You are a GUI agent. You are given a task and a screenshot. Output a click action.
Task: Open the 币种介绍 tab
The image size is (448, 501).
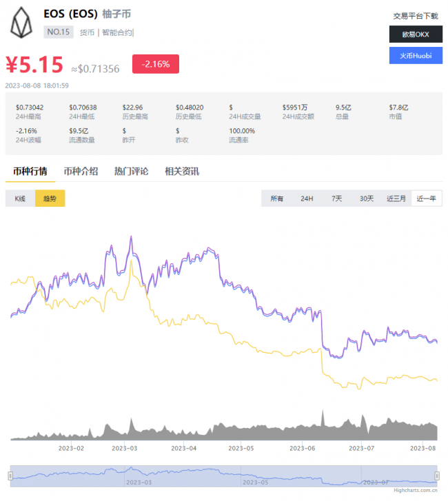point(81,171)
